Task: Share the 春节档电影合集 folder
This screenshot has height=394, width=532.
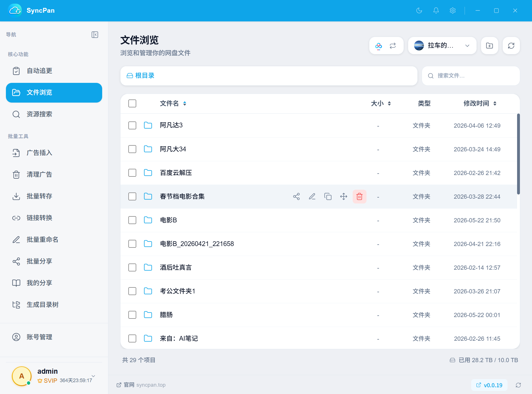Action: pos(296,196)
